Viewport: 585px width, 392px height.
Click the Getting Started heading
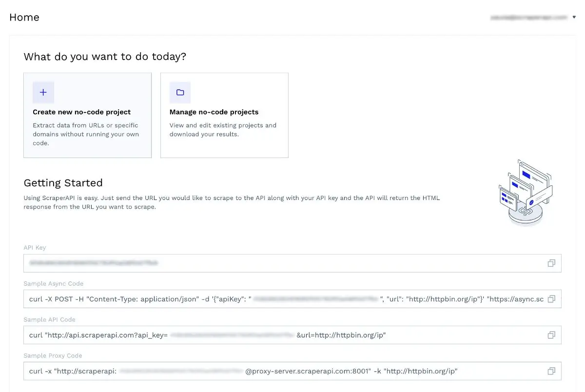click(x=63, y=183)
